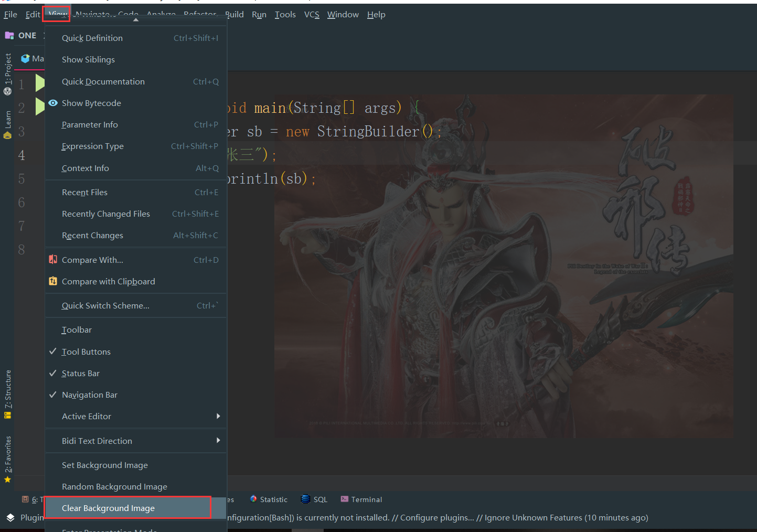Image resolution: width=757 pixels, height=532 pixels.
Task: Open the SQL tool window
Action: [314, 499]
